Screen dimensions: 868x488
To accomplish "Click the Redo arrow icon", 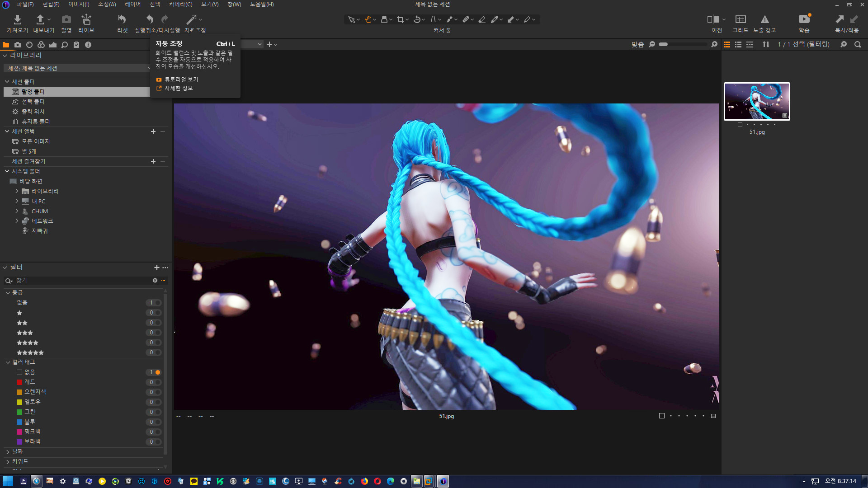I will (165, 19).
